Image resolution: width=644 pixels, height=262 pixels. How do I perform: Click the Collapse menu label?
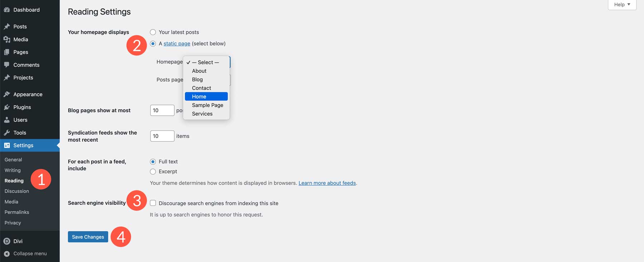[30, 254]
